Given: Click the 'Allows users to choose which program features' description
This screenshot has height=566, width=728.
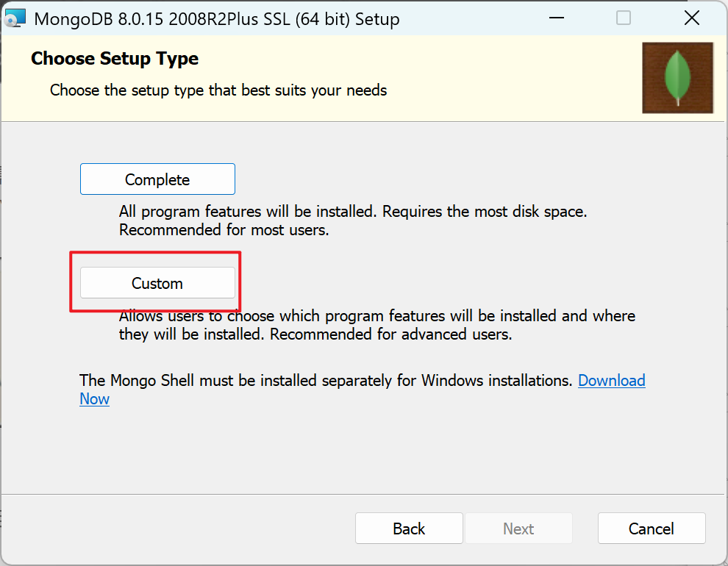Looking at the screenshot, I should (x=377, y=325).
